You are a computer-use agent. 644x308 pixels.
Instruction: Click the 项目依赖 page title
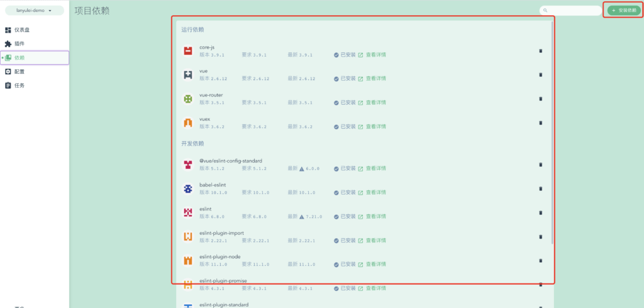(x=92, y=11)
